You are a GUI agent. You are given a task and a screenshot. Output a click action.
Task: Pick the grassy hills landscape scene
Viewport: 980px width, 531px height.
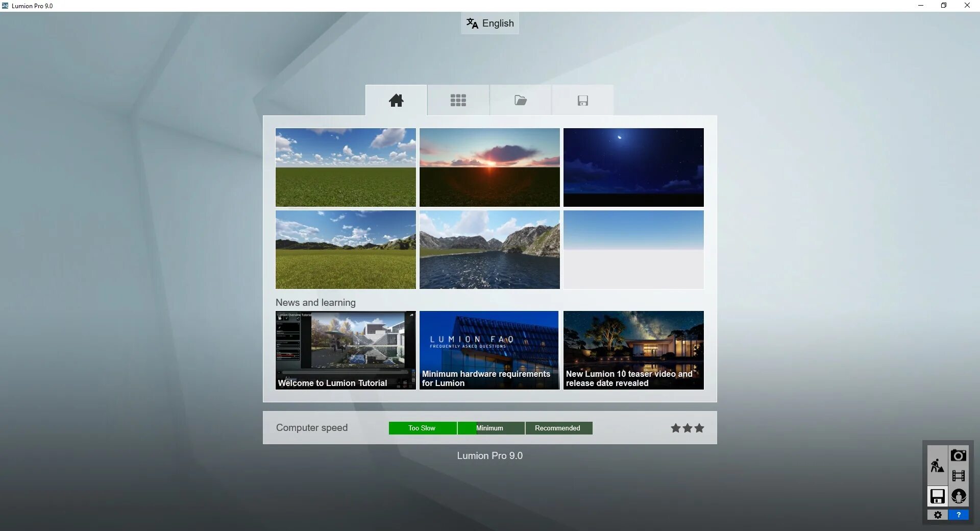[346, 250]
